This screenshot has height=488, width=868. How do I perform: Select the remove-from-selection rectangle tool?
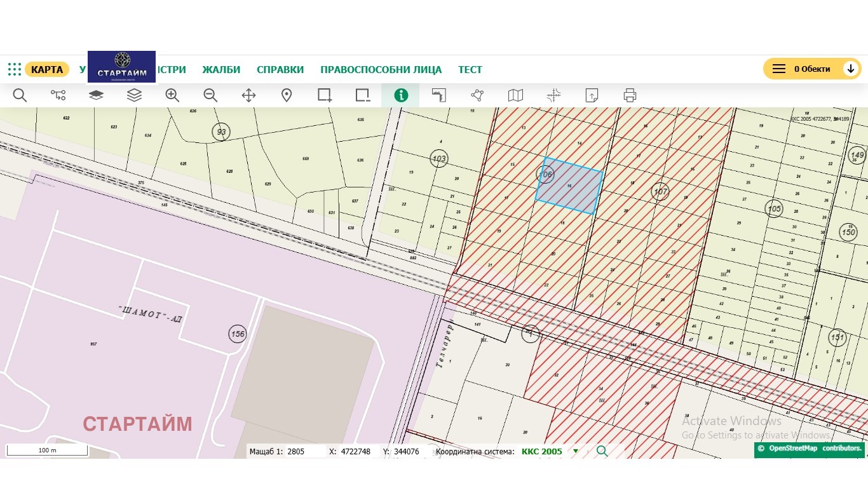363,95
